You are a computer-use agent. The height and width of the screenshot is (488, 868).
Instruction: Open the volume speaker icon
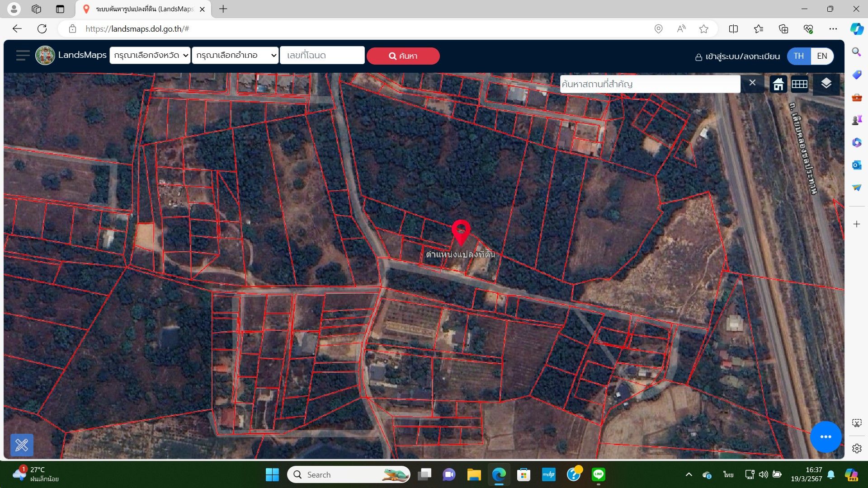(764, 474)
